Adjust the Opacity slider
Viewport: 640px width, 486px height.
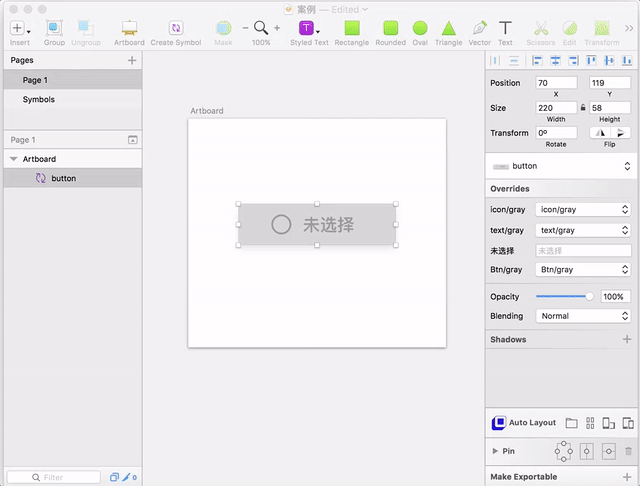(x=564, y=297)
